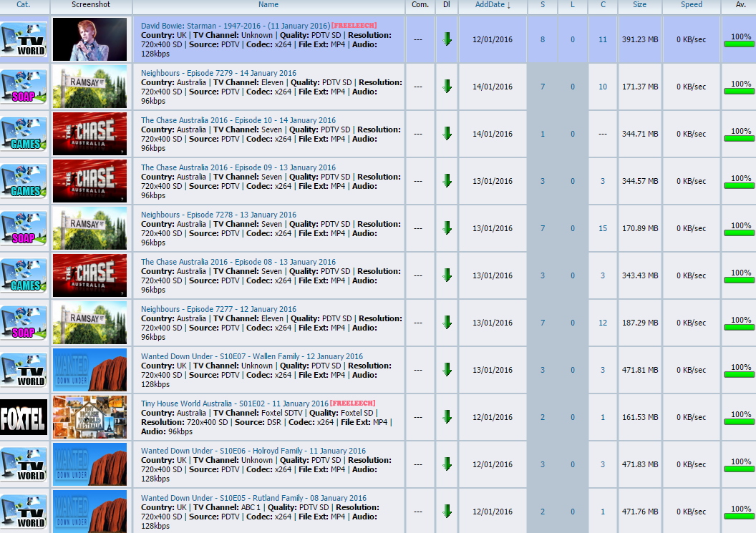Sort by Speed column header
756x533 pixels.
pos(692,4)
